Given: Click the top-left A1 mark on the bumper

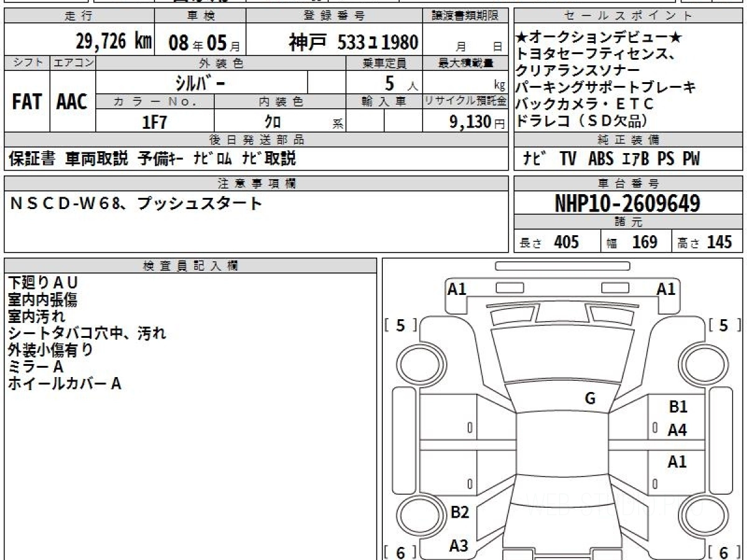Looking at the screenshot, I should pos(457,289).
